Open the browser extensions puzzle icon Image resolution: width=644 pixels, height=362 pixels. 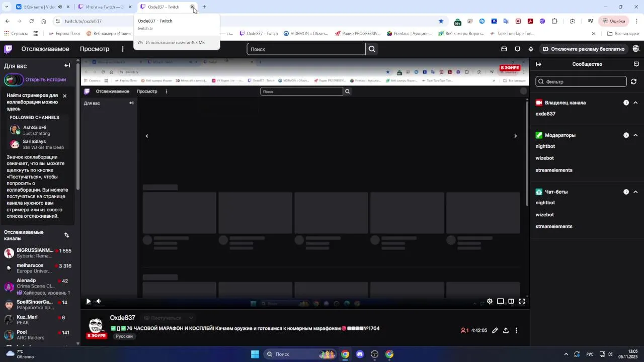(x=555, y=21)
